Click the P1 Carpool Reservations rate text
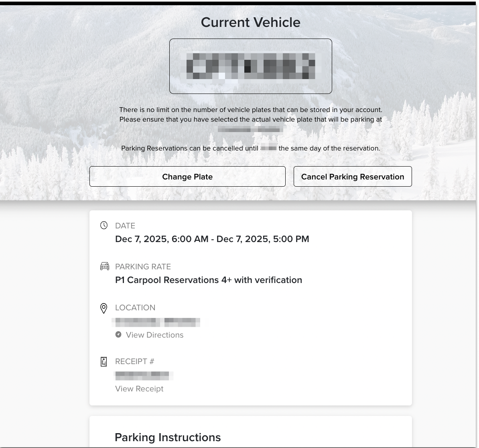 coord(208,280)
